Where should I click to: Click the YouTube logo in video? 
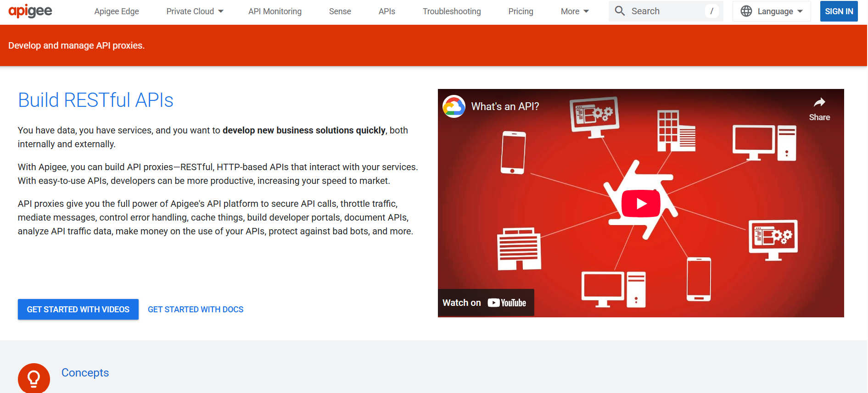pos(507,303)
